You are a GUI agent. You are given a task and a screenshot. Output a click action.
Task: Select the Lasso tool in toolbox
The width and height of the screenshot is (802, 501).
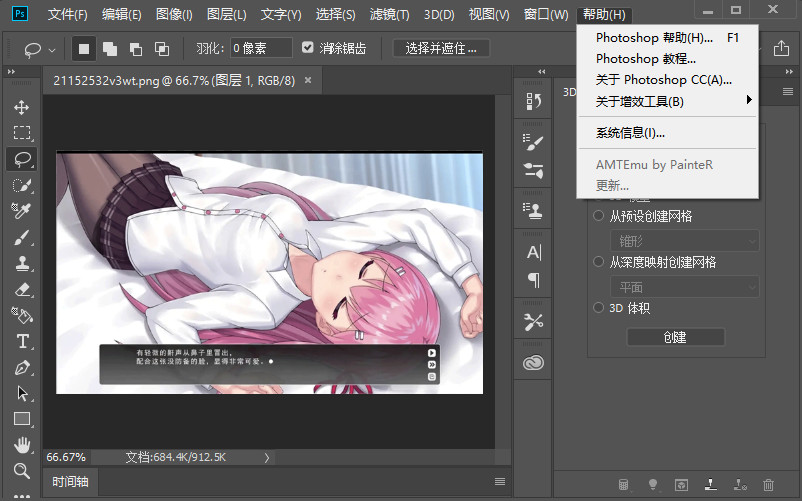pos(21,159)
